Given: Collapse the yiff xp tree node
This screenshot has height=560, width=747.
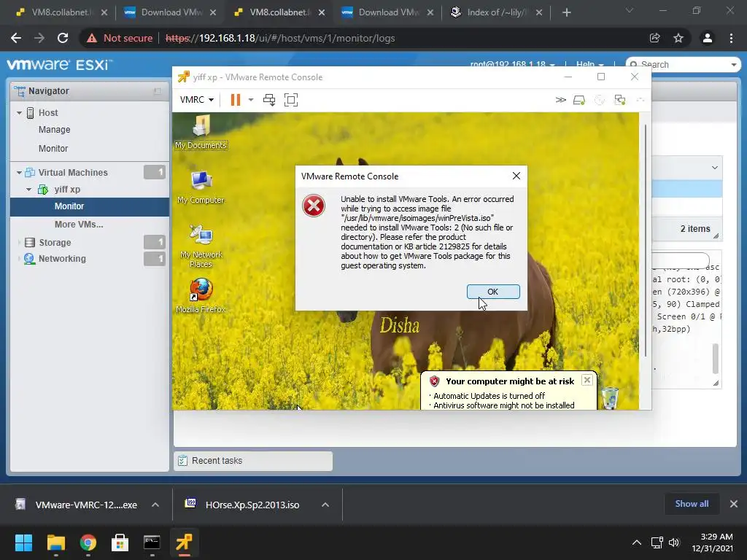Looking at the screenshot, I should 28,190.
